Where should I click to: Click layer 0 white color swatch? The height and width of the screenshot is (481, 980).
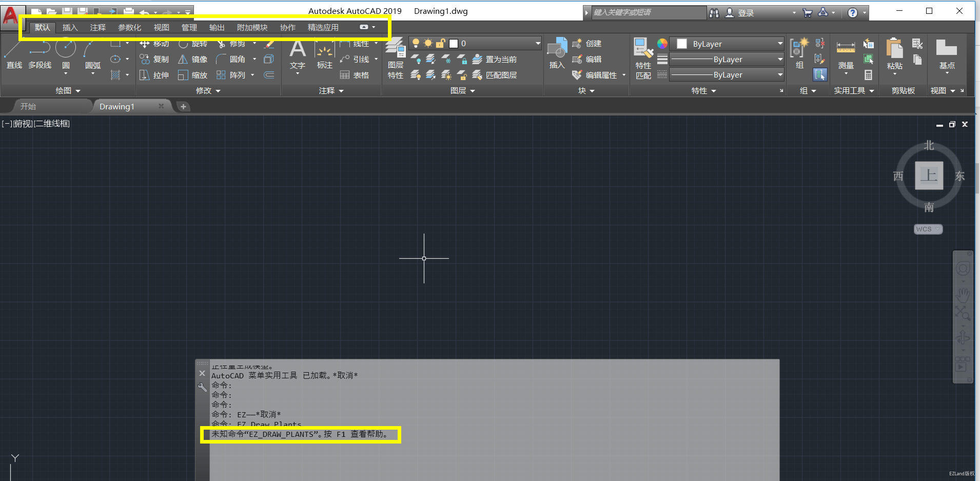454,44
